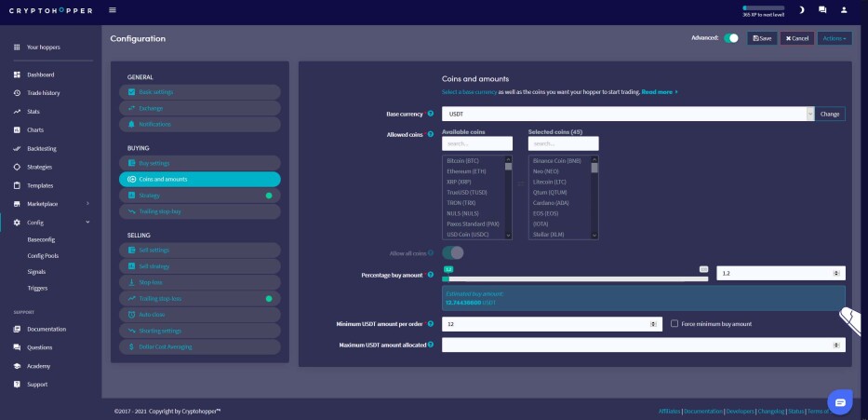Click the Stats trend icon
This screenshot has width=868, height=420.
(x=17, y=112)
